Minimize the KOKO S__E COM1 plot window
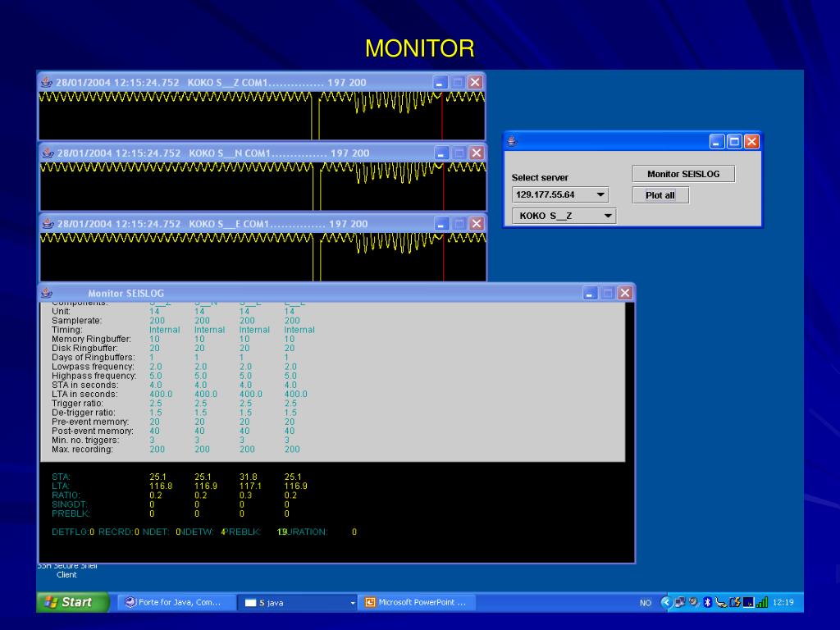The height and width of the screenshot is (630, 840). (441, 223)
